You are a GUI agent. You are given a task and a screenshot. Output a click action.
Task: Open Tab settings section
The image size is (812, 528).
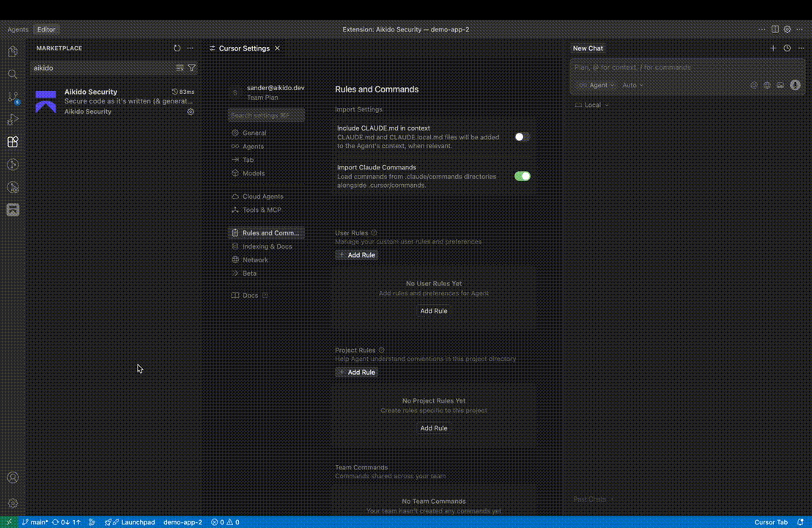pyautogui.click(x=266, y=160)
